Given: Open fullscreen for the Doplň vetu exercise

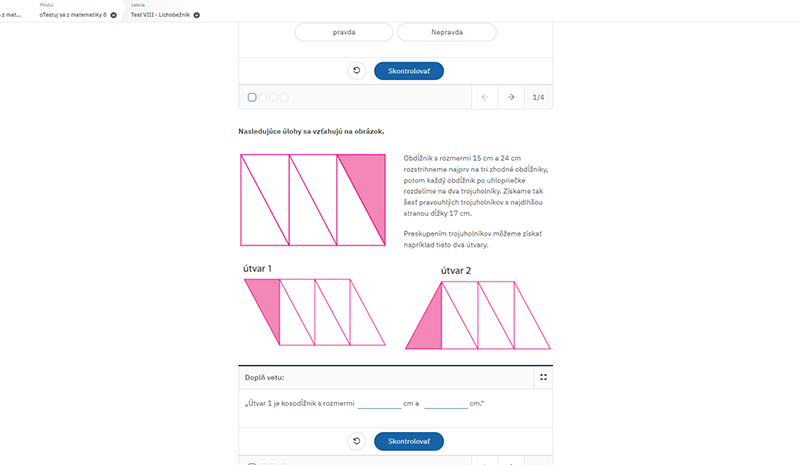Looking at the screenshot, I should [x=543, y=377].
